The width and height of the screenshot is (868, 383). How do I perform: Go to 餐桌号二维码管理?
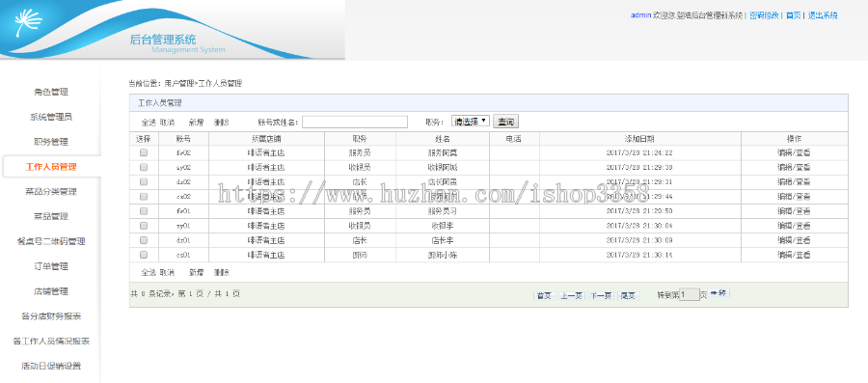point(51,241)
